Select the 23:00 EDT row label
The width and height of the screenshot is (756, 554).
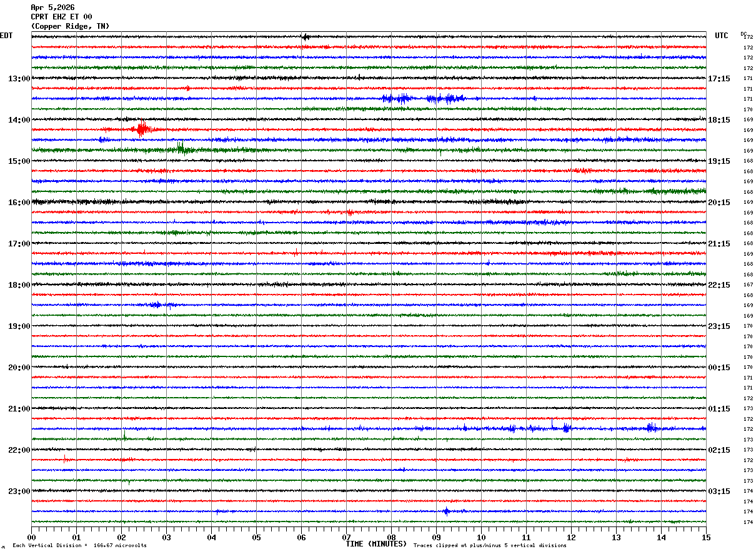19,491
